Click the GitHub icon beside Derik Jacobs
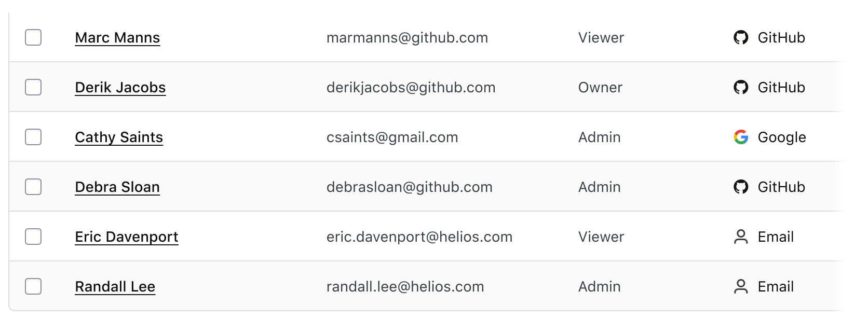Viewport: 868px width, 333px height. click(741, 87)
